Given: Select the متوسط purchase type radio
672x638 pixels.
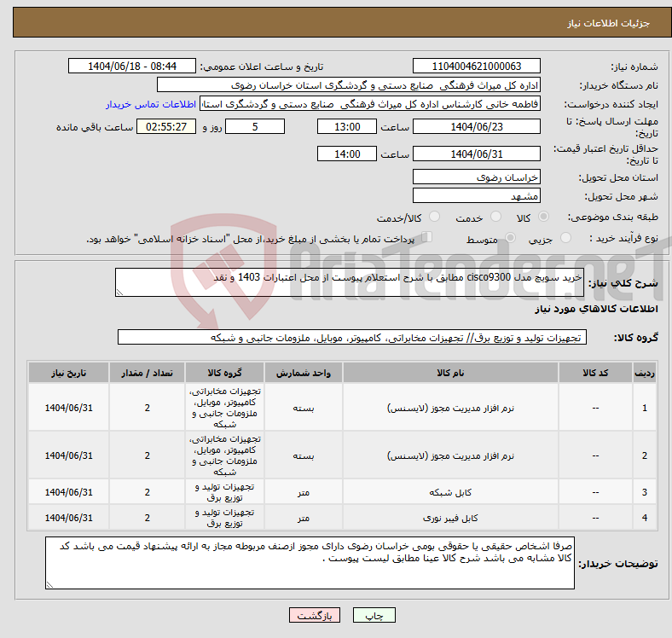Looking at the screenshot, I should click(x=511, y=238).
